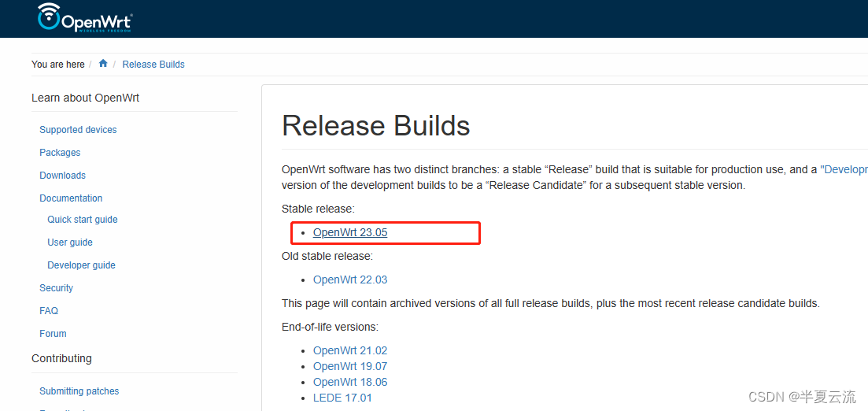Go to home via breadcrumb house icon
This screenshot has width=868, height=411.
pos(103,64)
